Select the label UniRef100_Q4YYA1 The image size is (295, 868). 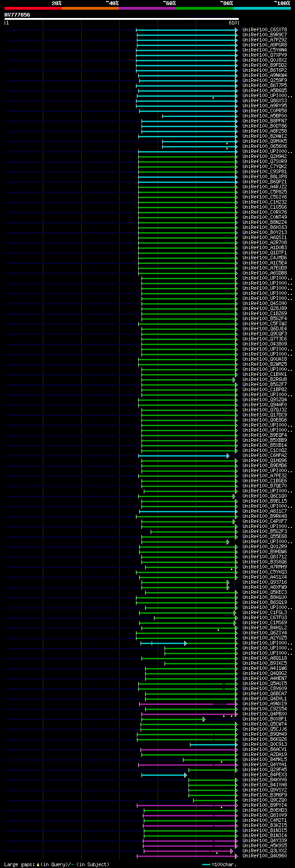click(x=265, y=764)
